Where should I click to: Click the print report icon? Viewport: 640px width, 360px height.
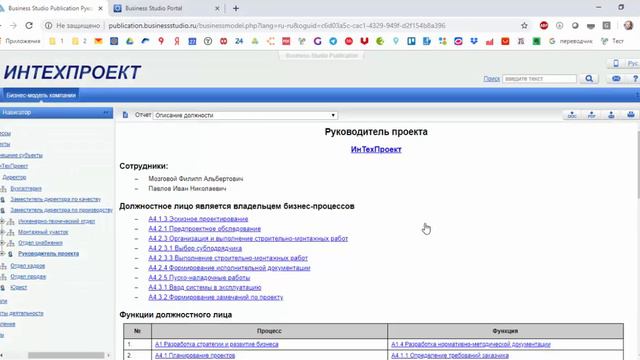[631, 115]
